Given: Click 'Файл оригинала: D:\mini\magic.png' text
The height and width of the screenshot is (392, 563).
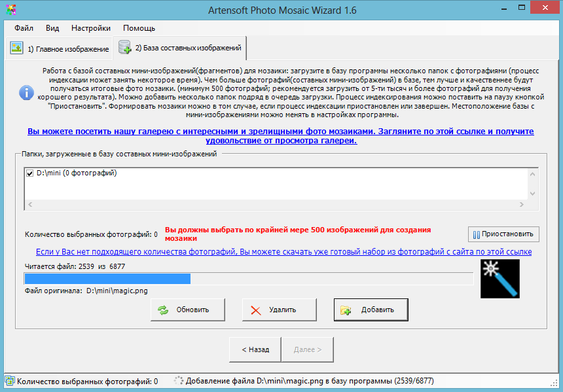Looking at the screenshot, I should 86,291.
